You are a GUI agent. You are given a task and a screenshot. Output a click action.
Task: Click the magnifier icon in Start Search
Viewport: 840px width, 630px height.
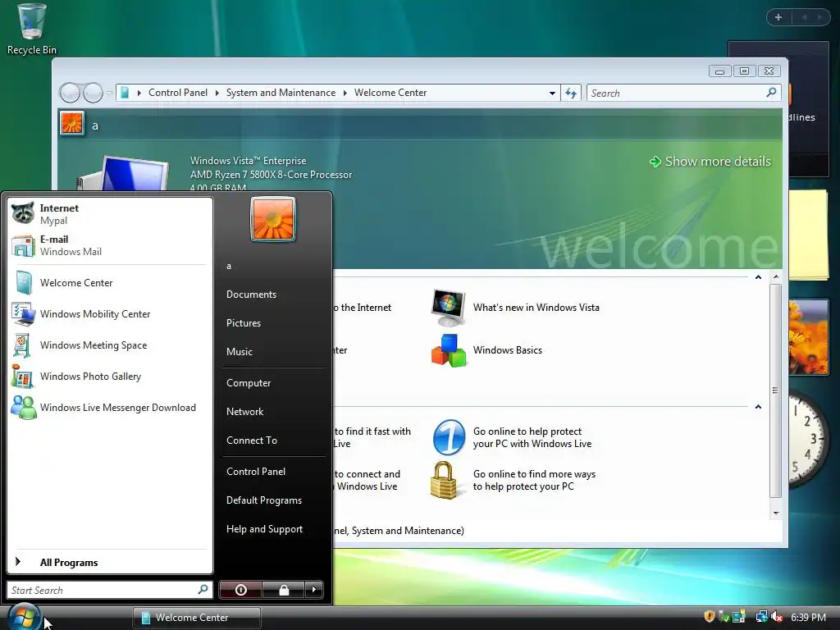point(203,590)
